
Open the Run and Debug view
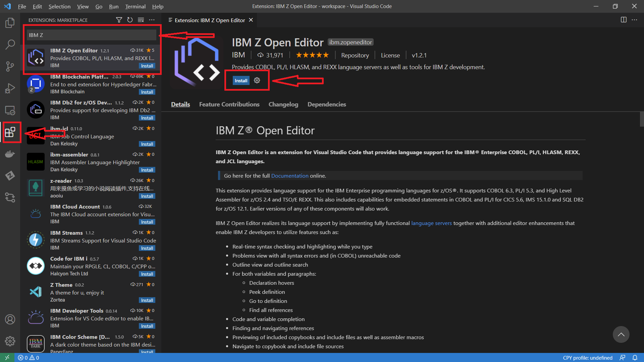point(10,88)
